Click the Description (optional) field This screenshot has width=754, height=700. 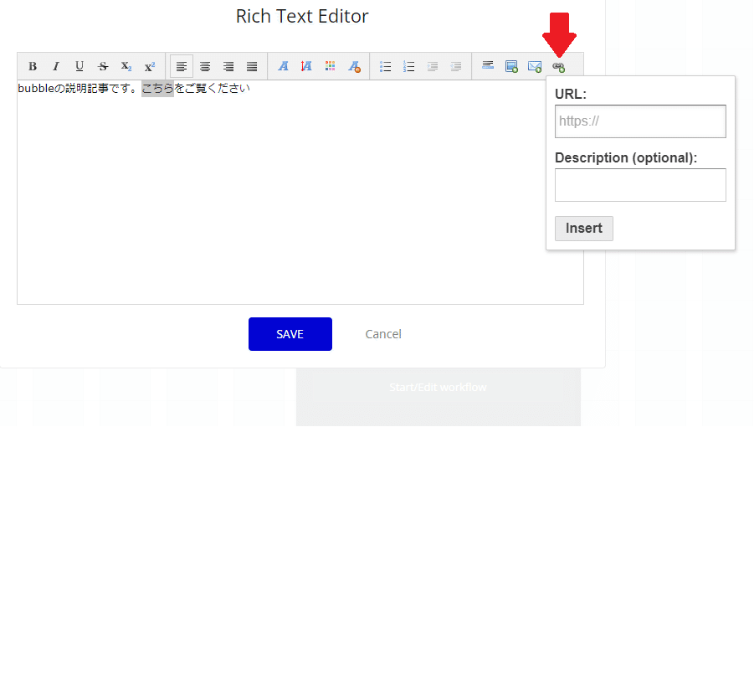(x=640, y=185)
